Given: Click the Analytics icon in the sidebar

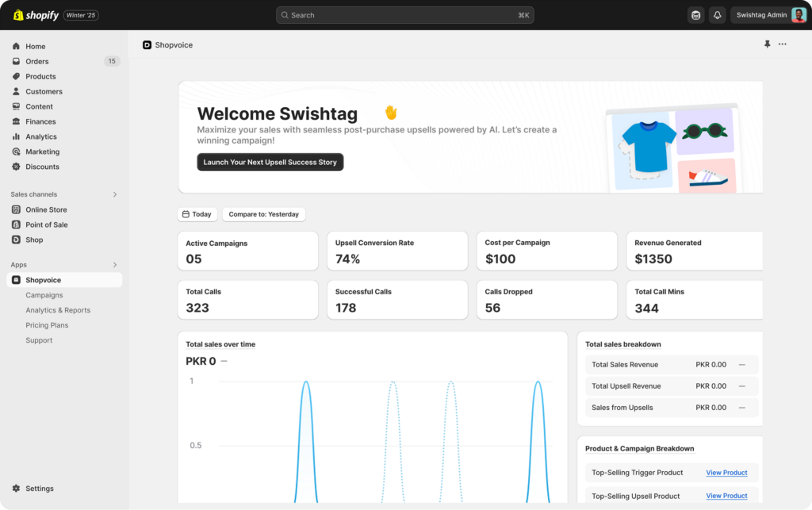Looking at the screenshot, I should (17, 136).
